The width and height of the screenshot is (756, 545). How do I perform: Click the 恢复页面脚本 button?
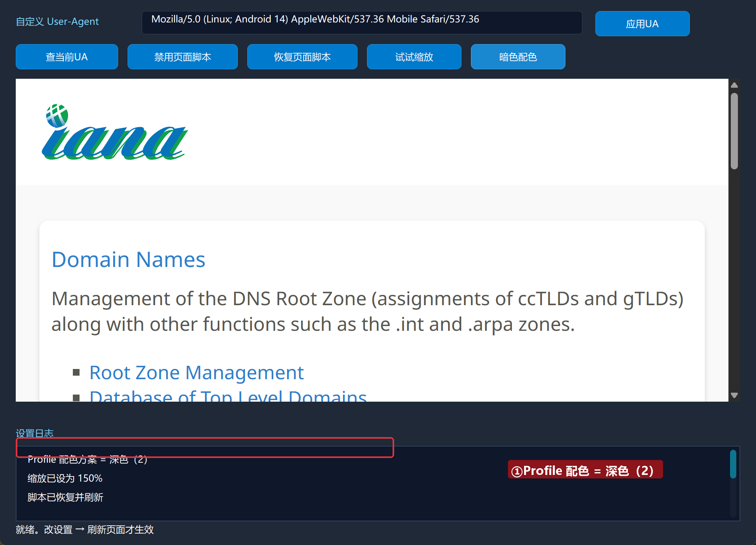point(302,57)
